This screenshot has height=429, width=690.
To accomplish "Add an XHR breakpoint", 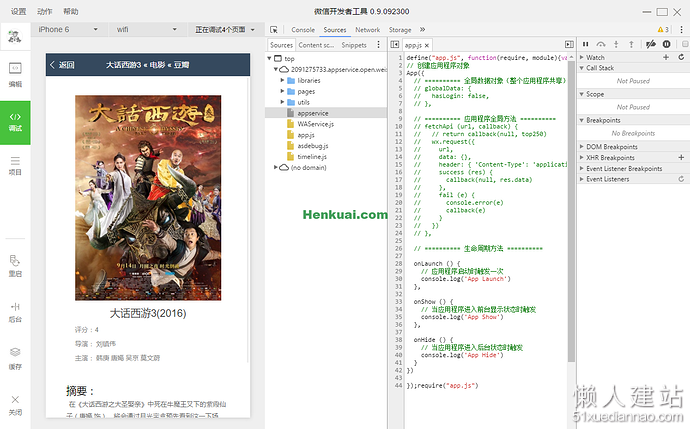I will click(681, 157).
